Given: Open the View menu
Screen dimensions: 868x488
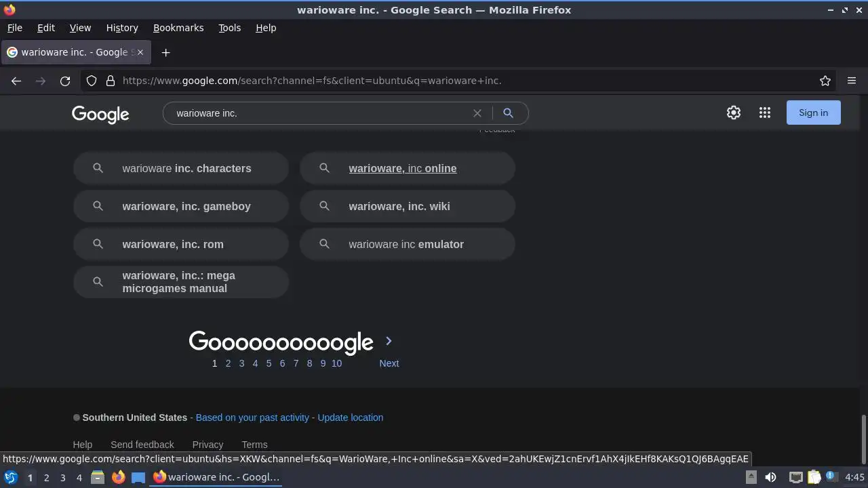Looking at the screenshot, I should pyautogui.click(x=80, y=28).
